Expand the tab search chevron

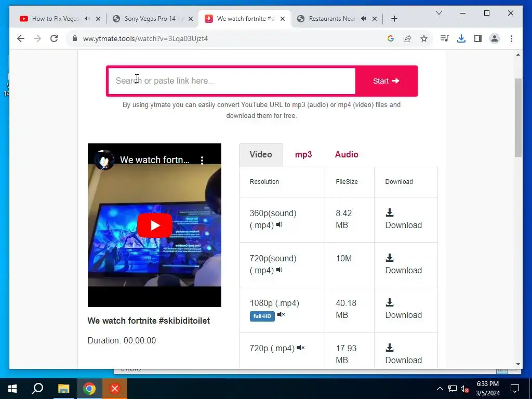pyautogui.click(x=438, y=13)
